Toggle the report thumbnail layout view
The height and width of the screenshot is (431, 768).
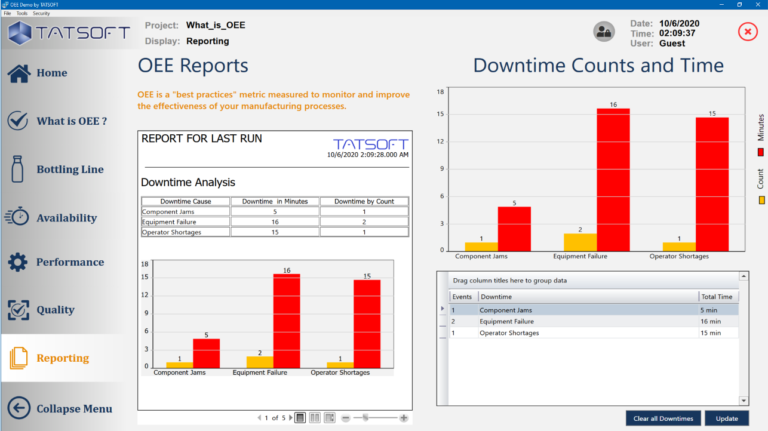328,417
